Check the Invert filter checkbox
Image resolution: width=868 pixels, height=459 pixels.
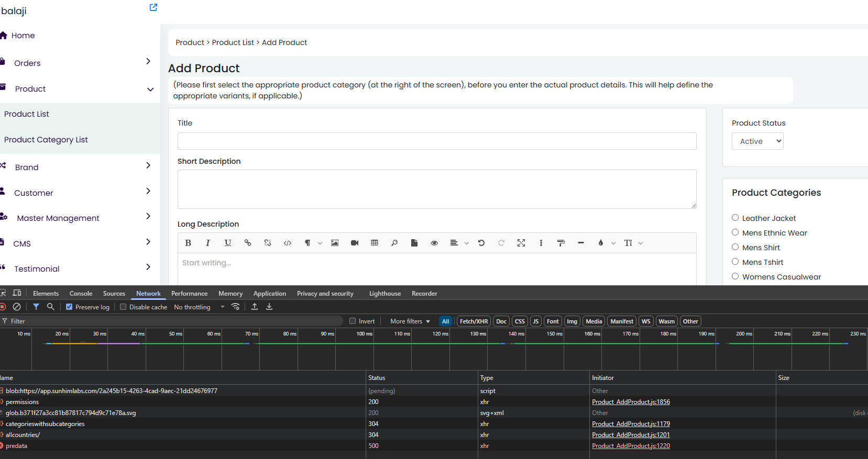pos(353,321)
